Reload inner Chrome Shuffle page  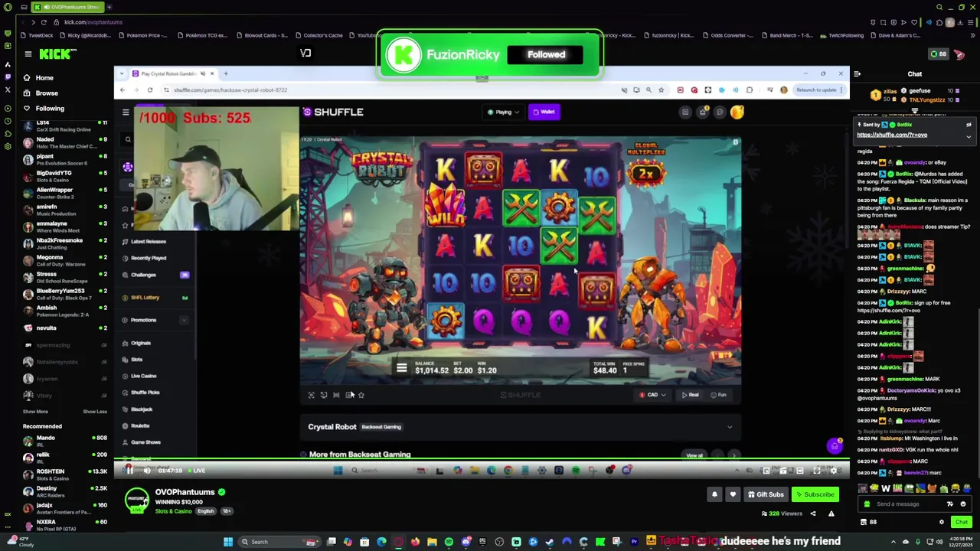[150, 90]
